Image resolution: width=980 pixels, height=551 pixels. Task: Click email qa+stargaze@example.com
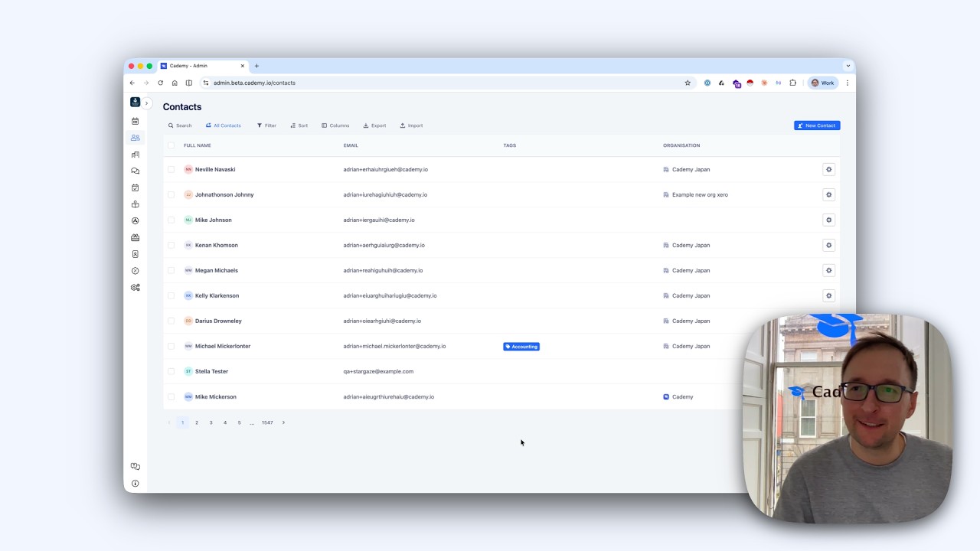tap(378, 371)
